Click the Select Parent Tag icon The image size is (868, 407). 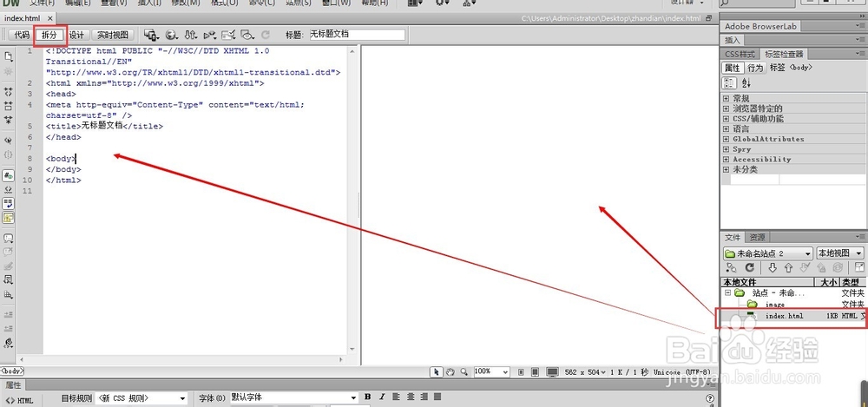[9, 141]
